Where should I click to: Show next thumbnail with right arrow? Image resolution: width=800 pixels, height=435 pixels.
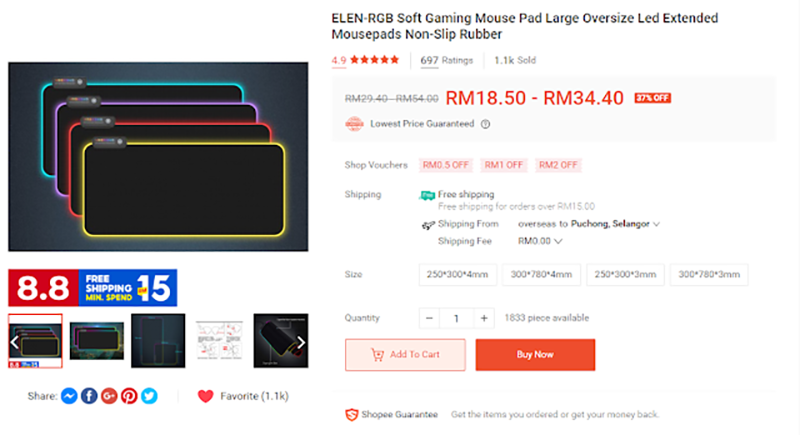coord(301,342)
